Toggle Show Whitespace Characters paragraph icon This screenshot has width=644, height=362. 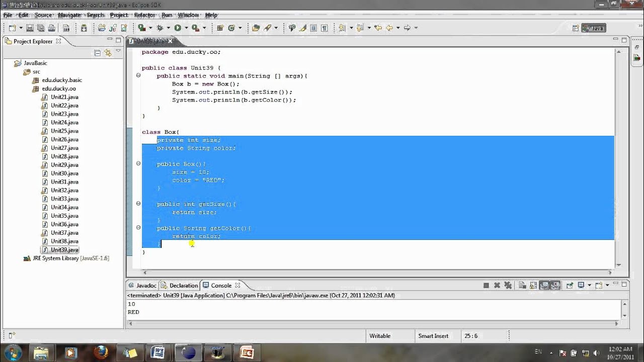point(324,28)
